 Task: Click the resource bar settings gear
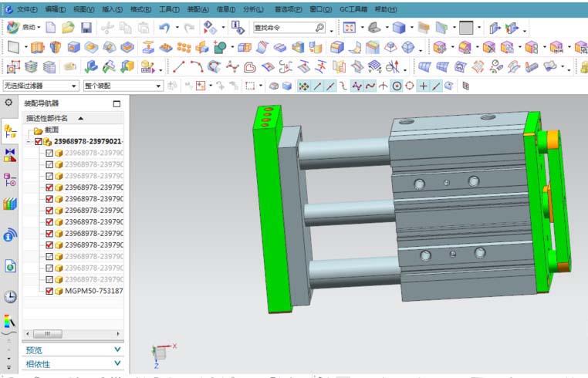[x=8, y=103]
